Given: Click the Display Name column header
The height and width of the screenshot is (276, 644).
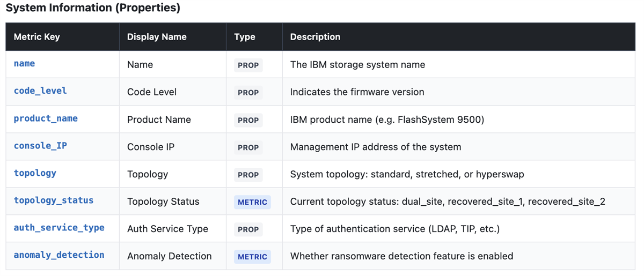Looking at the screenshot, I should pyautogui.click(x=157, y=37).
